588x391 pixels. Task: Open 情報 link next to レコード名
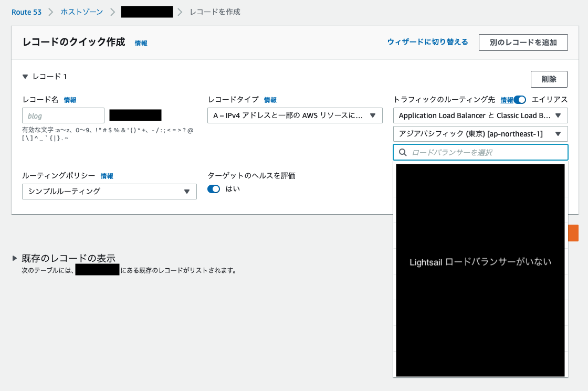70,100
